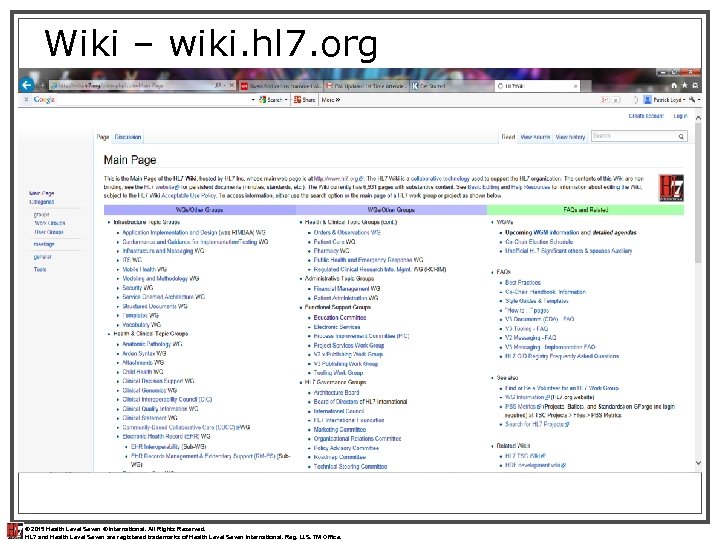Select the Read tab

tap(508, 137)
